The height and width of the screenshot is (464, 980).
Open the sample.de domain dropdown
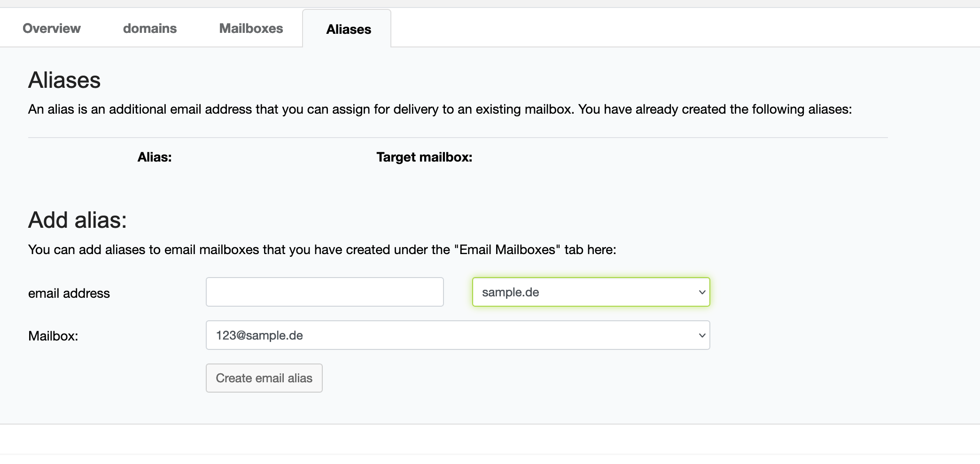[x=591, y=292]
